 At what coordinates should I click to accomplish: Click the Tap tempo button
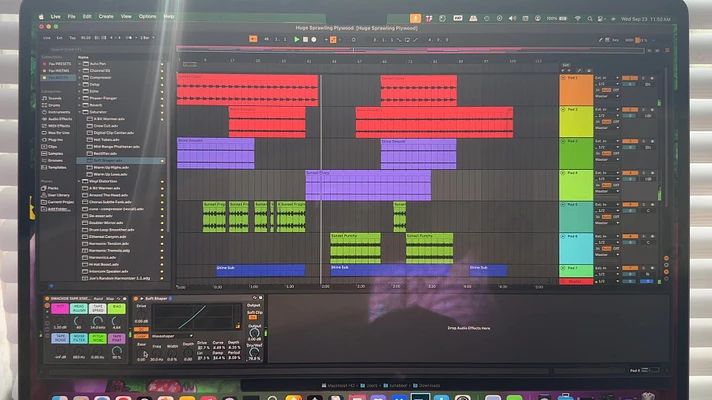click(x=72, y=38)
